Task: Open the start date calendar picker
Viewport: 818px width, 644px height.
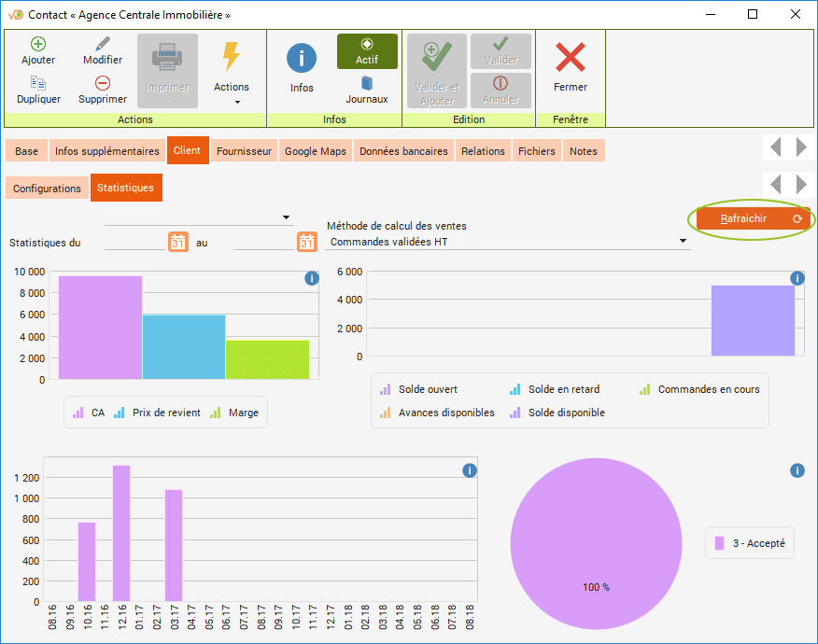Action: (178, 242)
